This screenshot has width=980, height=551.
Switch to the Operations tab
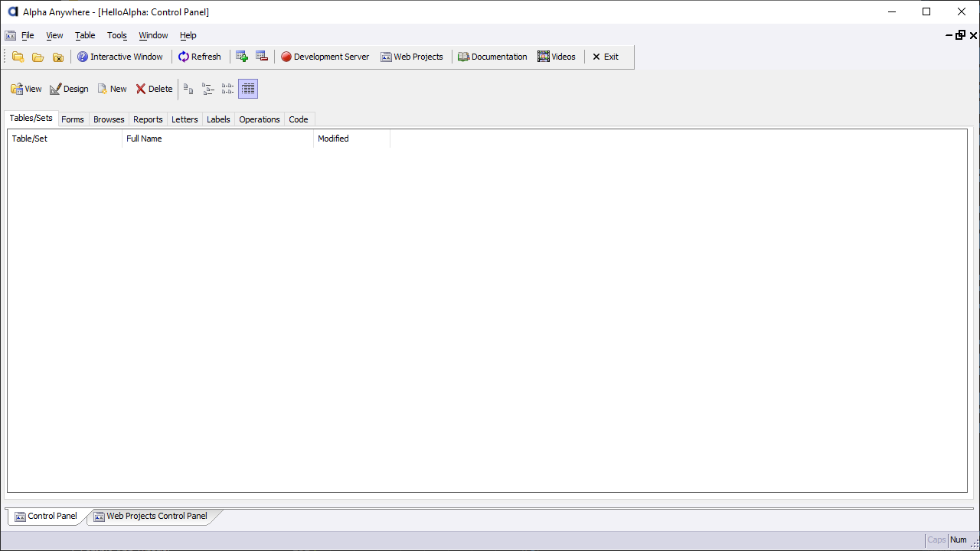click(x=260, y=119)
